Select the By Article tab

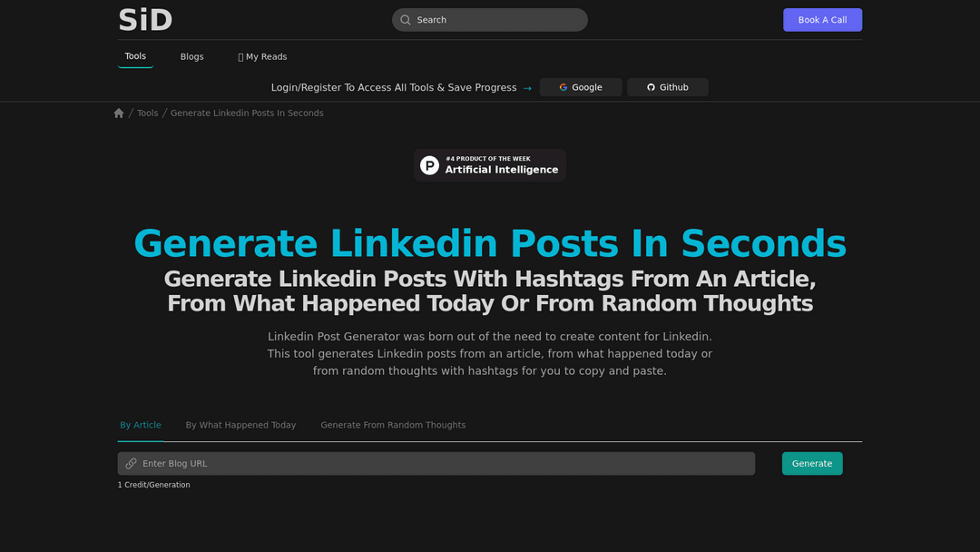(x=141, y=425)
